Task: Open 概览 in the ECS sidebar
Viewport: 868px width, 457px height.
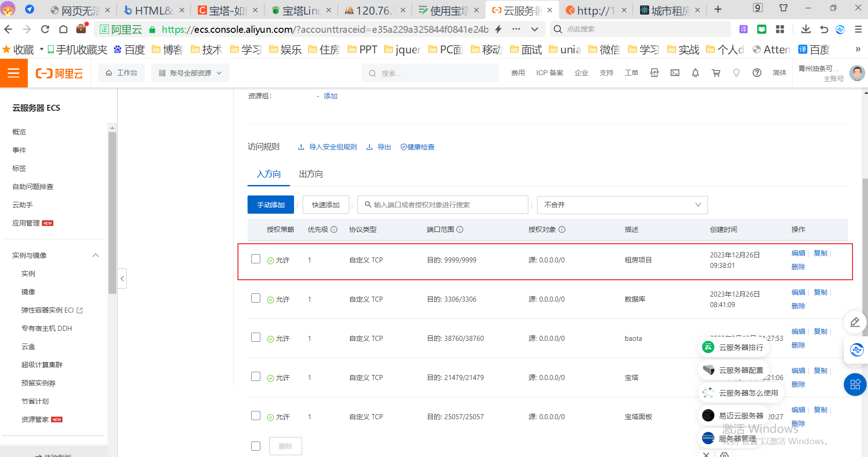Action: [x=19, y=132]
